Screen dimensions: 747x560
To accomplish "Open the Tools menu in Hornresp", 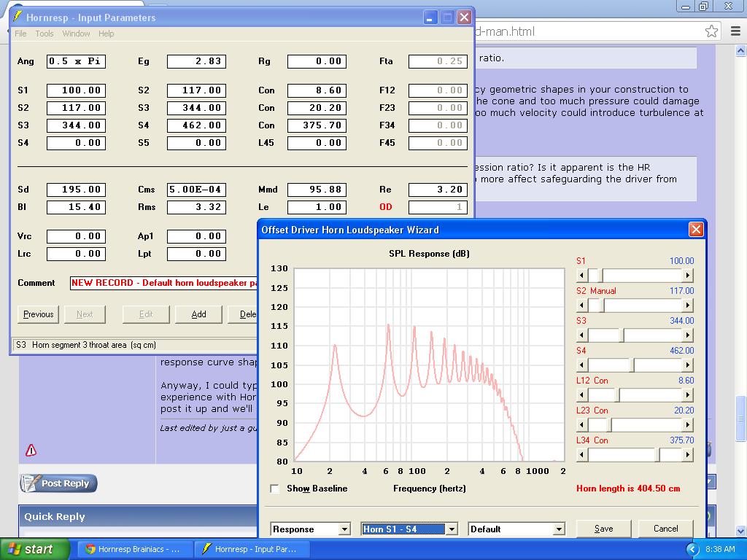I will [x=44, y=34].
